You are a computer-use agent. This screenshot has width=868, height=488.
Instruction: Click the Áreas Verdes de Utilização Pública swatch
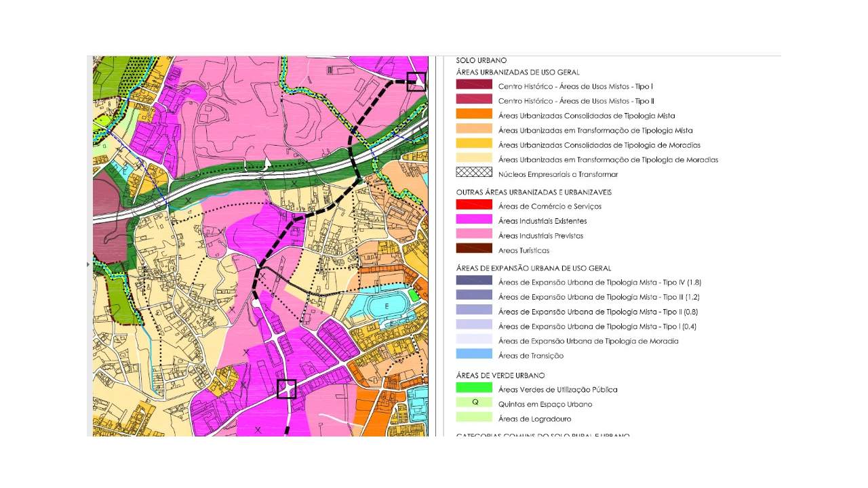coord(474,388)
